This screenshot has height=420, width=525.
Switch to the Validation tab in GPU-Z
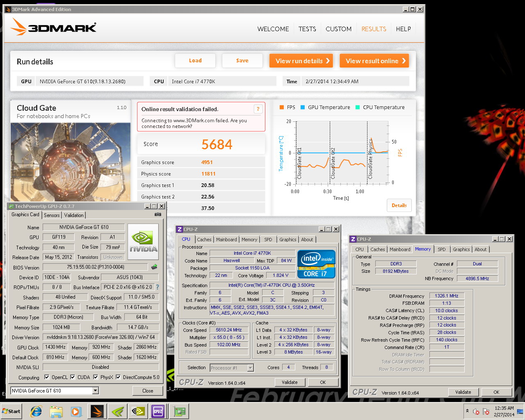tap(74, 215)
